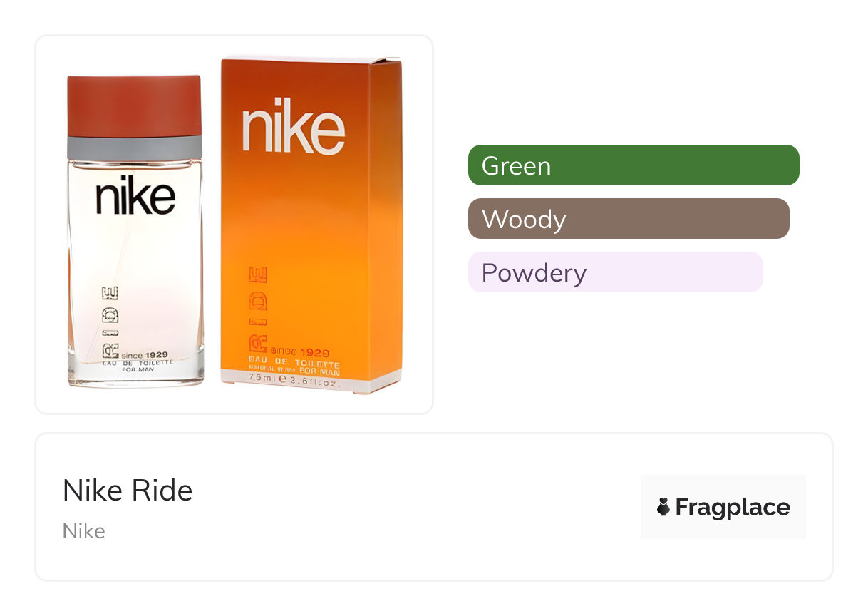Image resolution: width=868 pixels, height=616 pixels.
Task: Click the black nike logo on bottle
Action: (135, 195)
